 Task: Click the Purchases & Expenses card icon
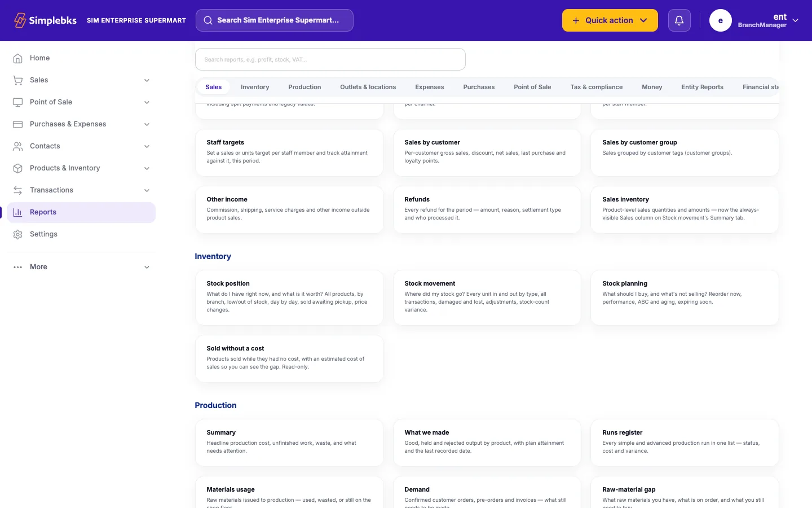pyautogui.click(x=18, y=124)
